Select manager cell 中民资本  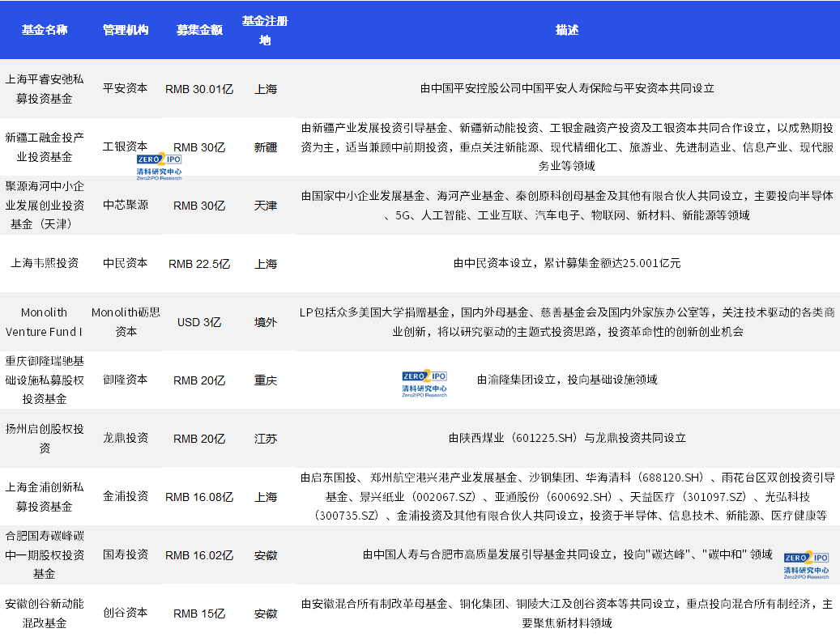126,263
